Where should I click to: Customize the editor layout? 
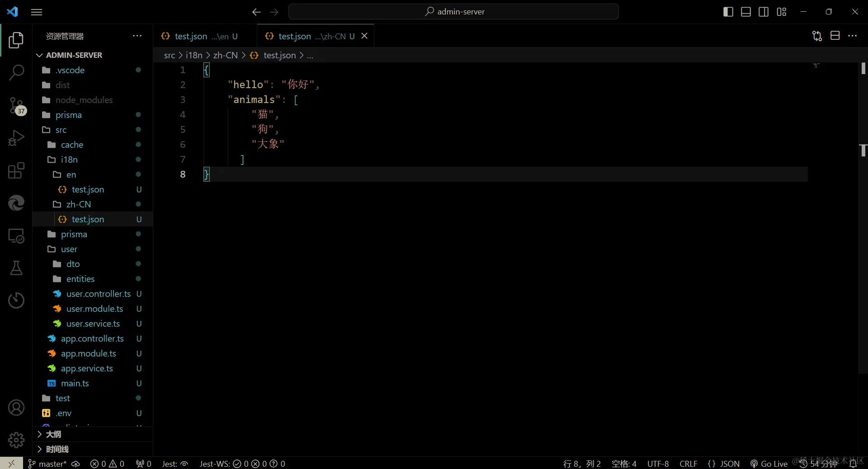coord(782,12)
